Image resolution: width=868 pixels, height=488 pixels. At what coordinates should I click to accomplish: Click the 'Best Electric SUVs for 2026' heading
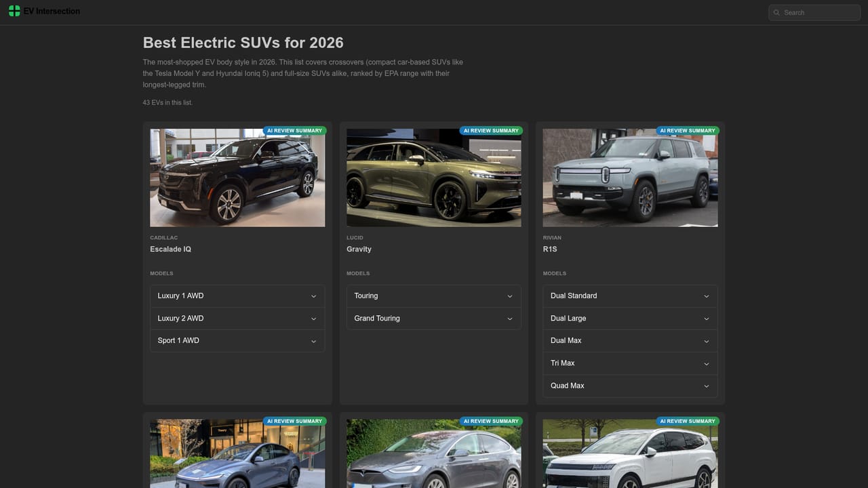tap(243, 43)
